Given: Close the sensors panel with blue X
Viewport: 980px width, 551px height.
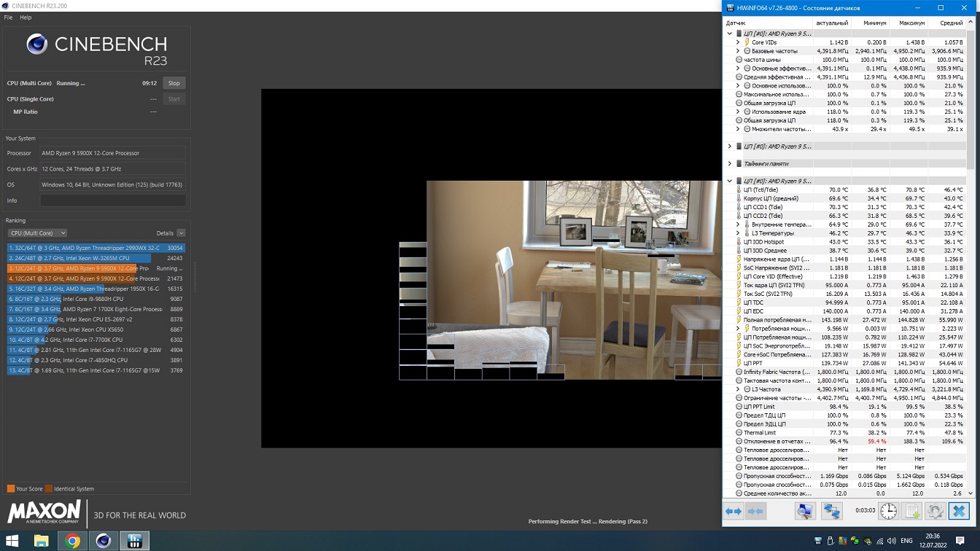Looking at the screenshot, I should tap(959, 512).
